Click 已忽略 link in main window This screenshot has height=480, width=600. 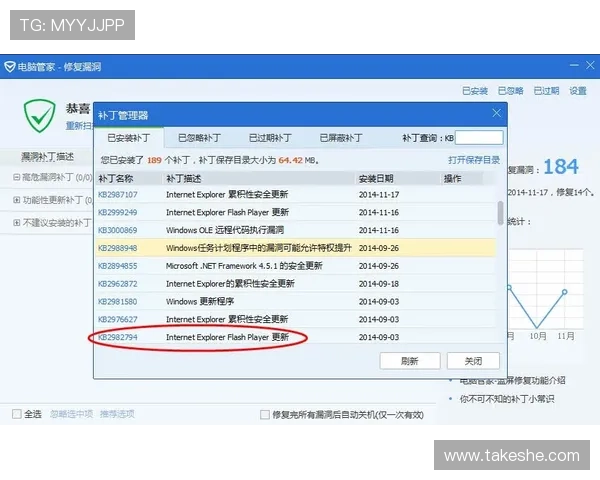510,91
